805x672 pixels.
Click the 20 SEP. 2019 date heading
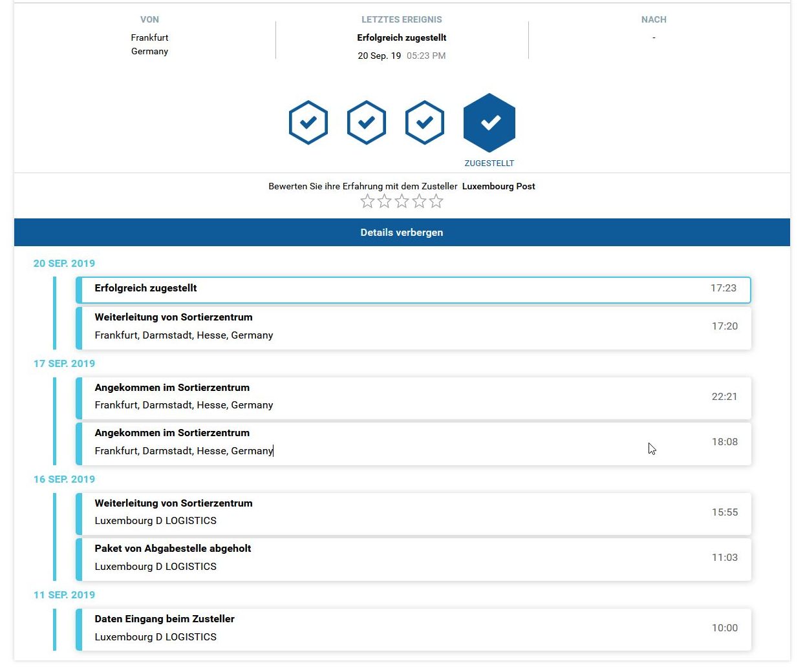(64, 264)
